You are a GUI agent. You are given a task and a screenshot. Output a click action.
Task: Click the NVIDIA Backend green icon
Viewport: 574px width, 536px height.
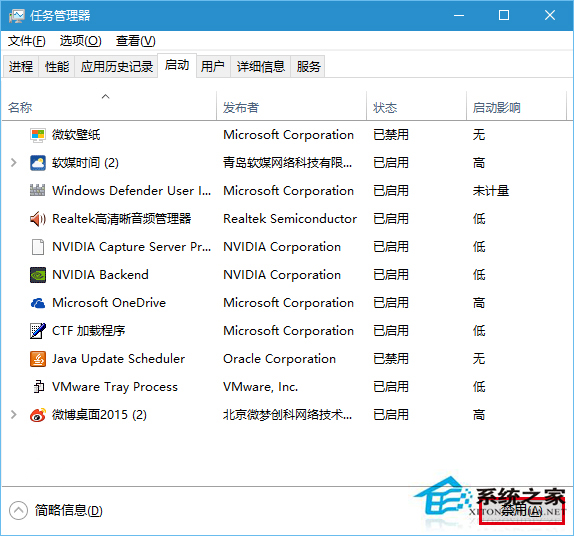click(37, 275)
